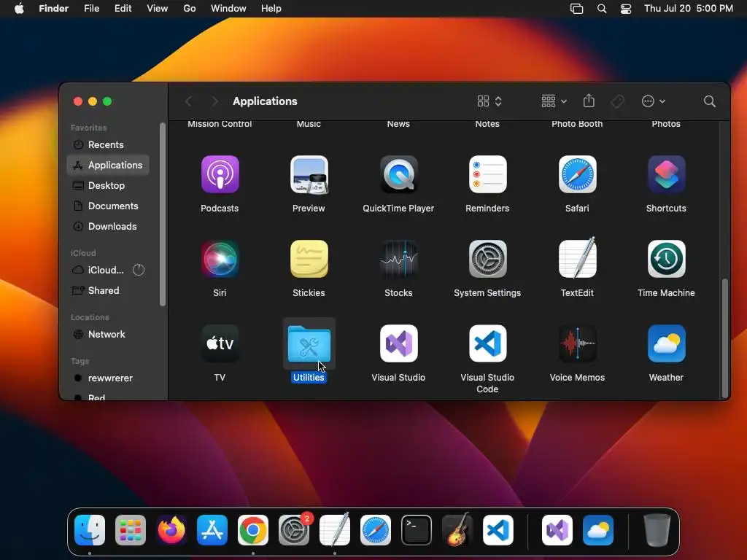Screen dimensions: 747x560
Task: Select the Stocks app icon
Action: (399, 259)
